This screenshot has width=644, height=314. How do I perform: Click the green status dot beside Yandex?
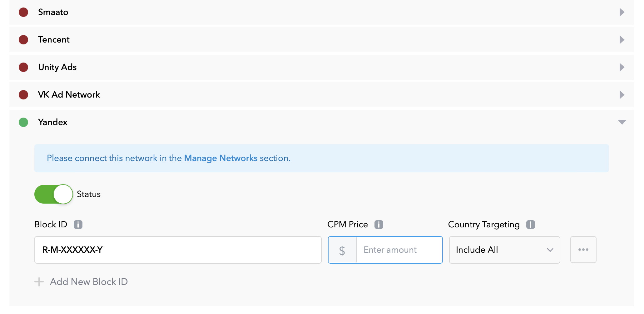(23, 122)
